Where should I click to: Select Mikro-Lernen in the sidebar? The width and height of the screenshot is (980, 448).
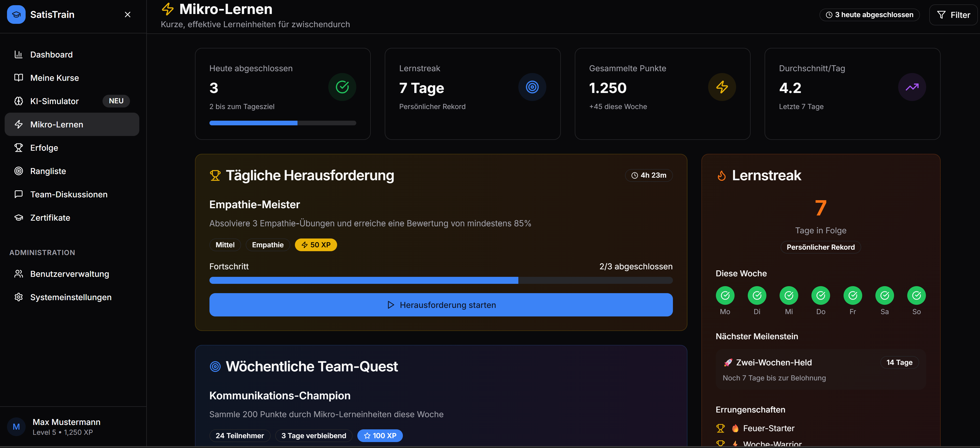pyautogui.click(x=72, y=125)
